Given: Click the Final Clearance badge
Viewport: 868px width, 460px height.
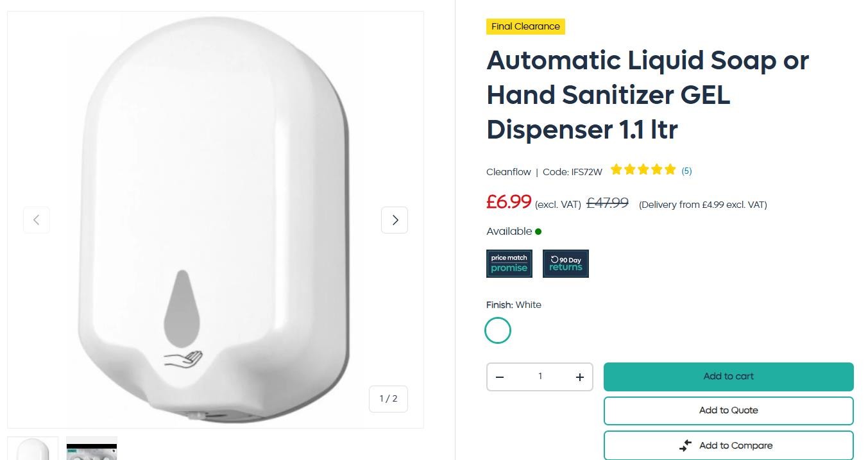Looking at the screenshot, I should coord(525,26).
